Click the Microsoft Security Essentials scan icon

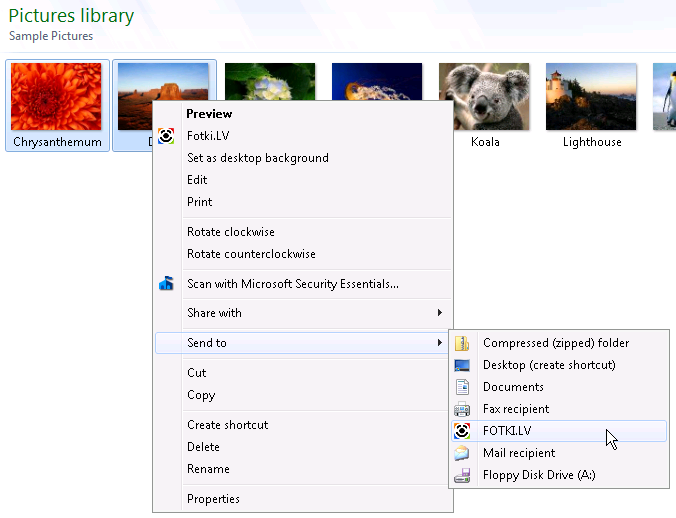166,284
